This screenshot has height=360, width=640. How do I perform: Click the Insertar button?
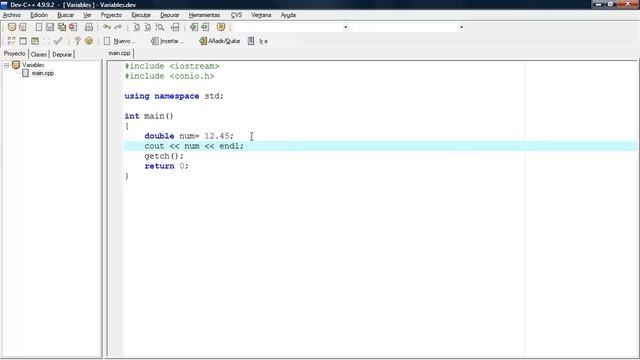point(167,41)
